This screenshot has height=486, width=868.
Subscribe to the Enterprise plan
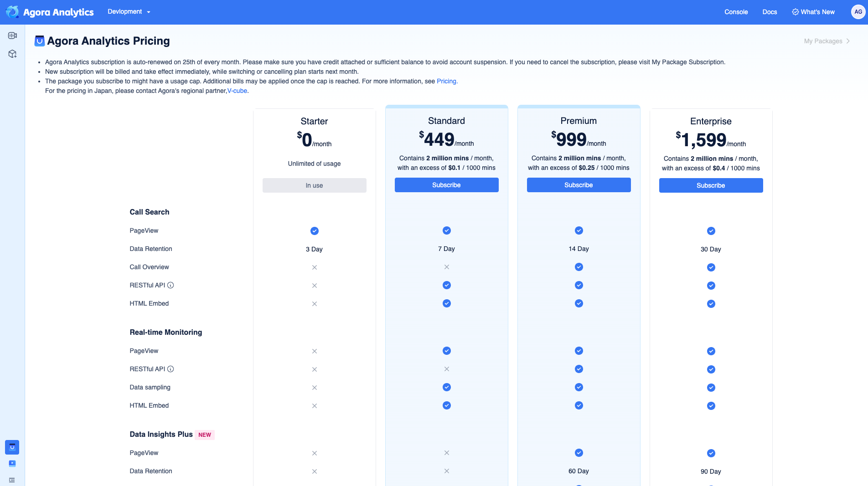pyautogui.click(x=711, y=185)
